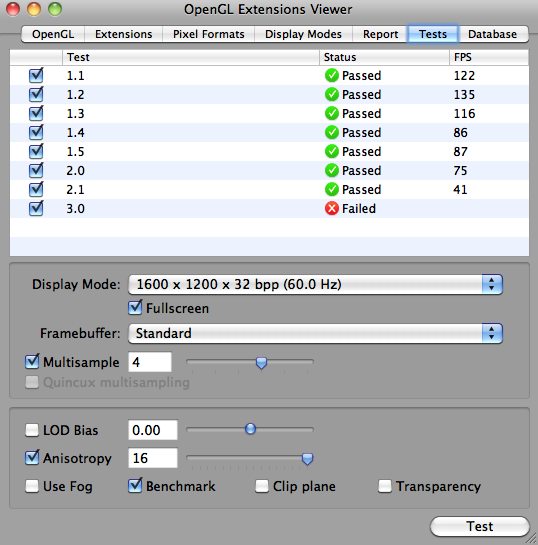
Task: Click the Multisample slider handle
Action: (x=261, y=363)
